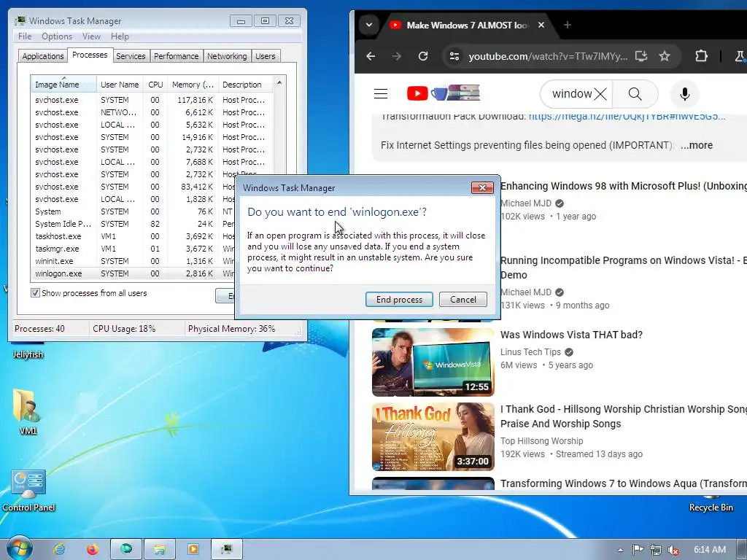Open the browser extensions puzzle icon
This screenshot has width=747, height=560.
pos(701,56)
